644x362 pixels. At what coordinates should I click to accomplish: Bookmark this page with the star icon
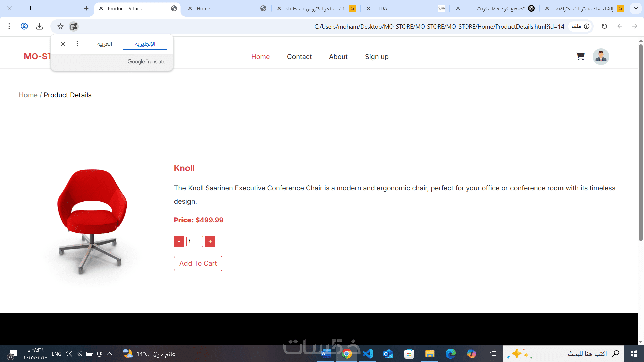pyautogui.click(x=60, y=26)
